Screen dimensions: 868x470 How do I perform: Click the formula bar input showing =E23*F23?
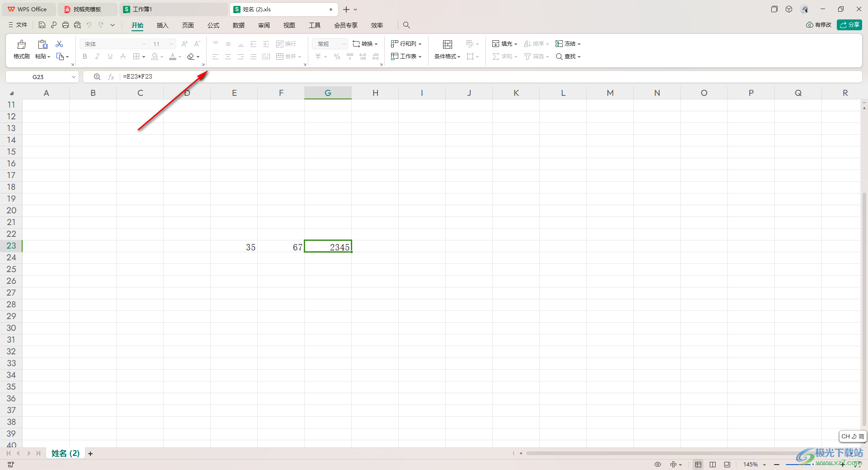click(x=491, y=77)
